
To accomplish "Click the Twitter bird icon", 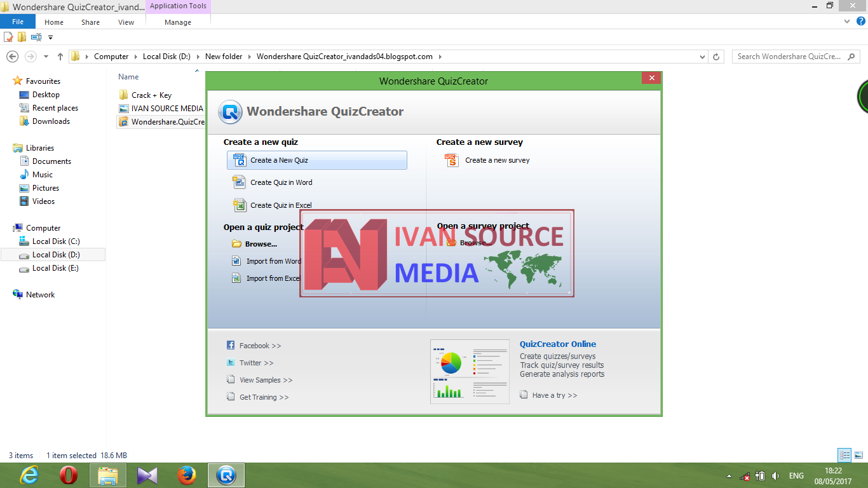I will click(231, 363).
